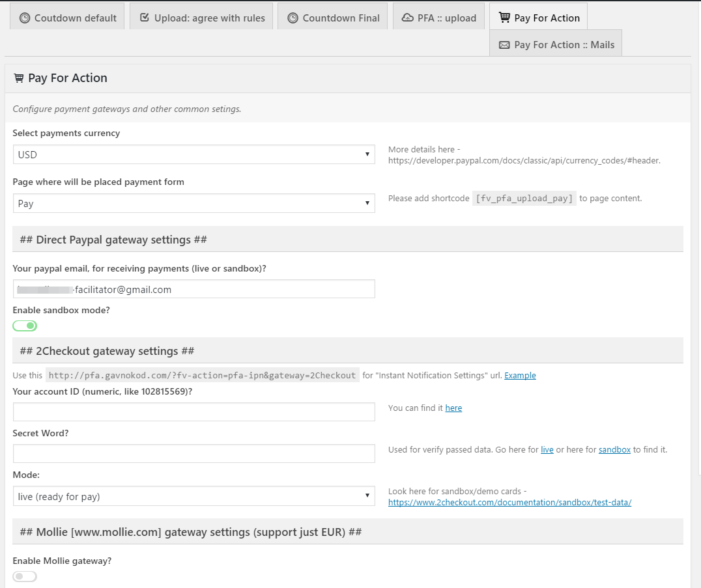Open the Example link for notification settings
The height and width of the screenshot is (588, 701).
click(x=520, y=375)
